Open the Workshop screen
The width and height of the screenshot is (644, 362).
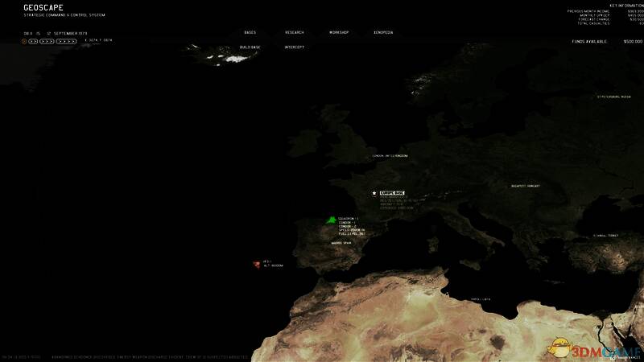(x=339, y=32)
